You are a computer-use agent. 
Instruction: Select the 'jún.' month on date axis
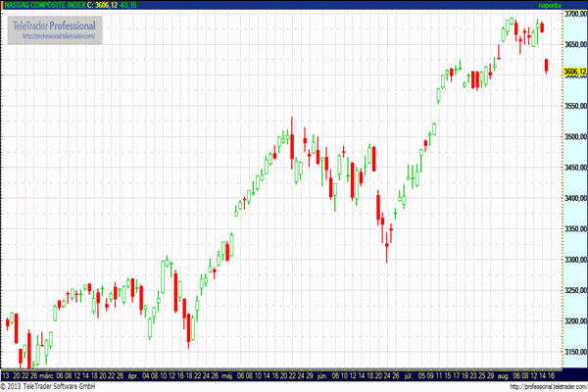click(322, 374)
